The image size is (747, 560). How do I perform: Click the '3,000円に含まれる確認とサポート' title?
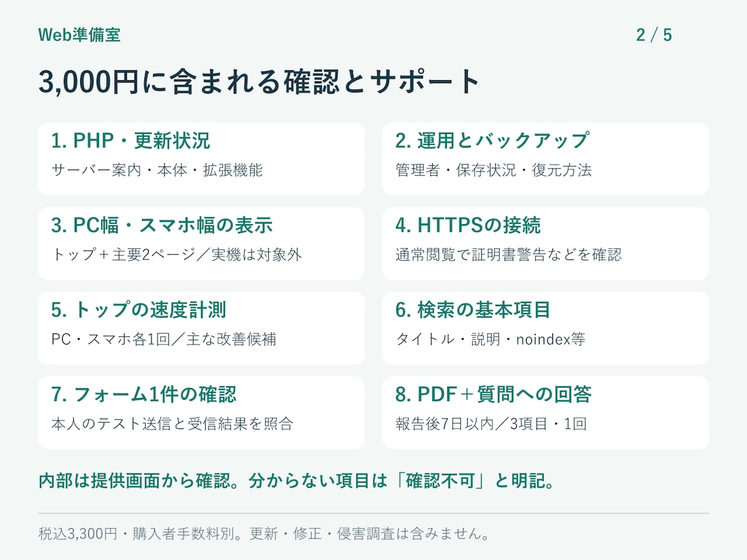(x=260, y=82)
